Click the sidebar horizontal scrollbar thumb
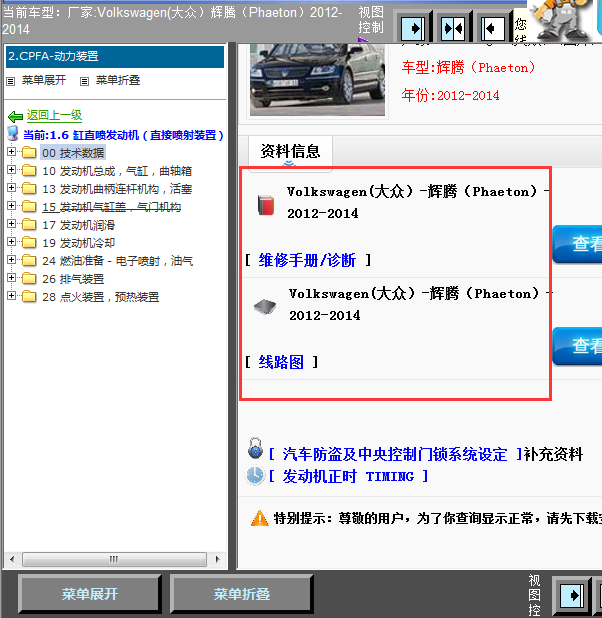Viewport: 602px width, 618px height. (x=114, y=559)
